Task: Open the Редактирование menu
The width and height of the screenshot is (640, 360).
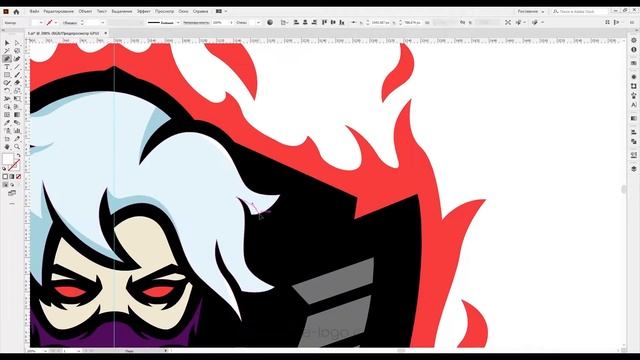Action: tap(58, 11)
